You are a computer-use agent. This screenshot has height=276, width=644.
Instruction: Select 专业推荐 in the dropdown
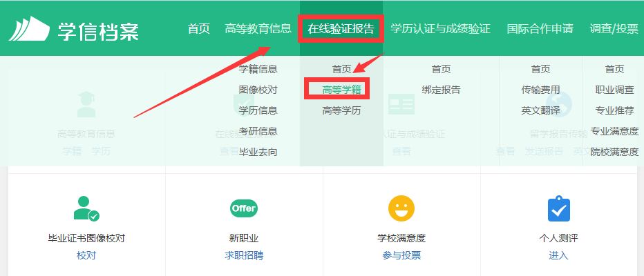click(x=614, y=110)
